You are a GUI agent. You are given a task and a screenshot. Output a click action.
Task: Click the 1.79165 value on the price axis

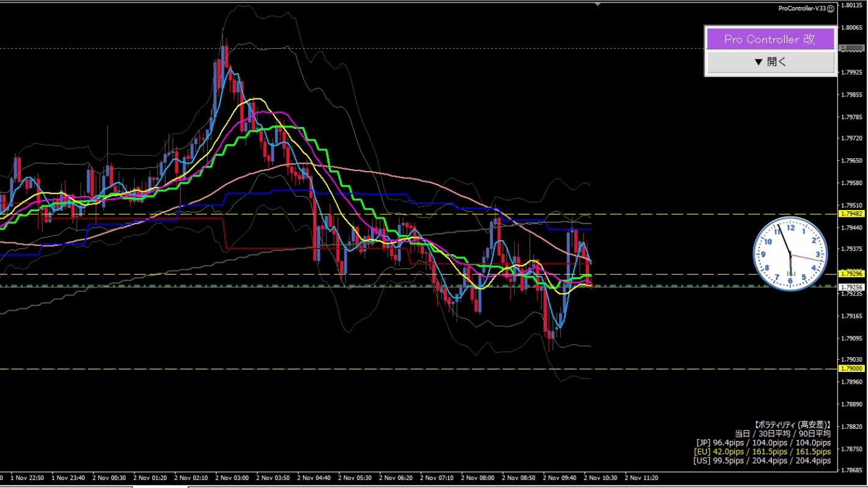[852, 316]
